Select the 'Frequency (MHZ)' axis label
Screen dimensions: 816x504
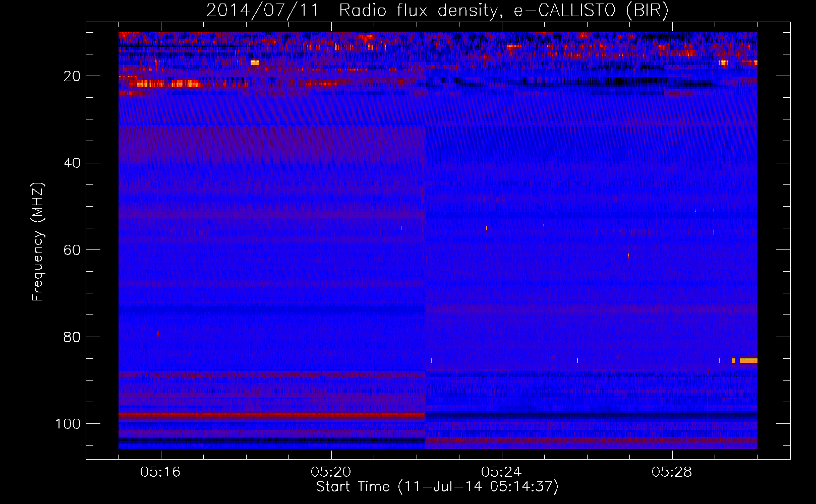pyautogui.click(x=38, y=242)
